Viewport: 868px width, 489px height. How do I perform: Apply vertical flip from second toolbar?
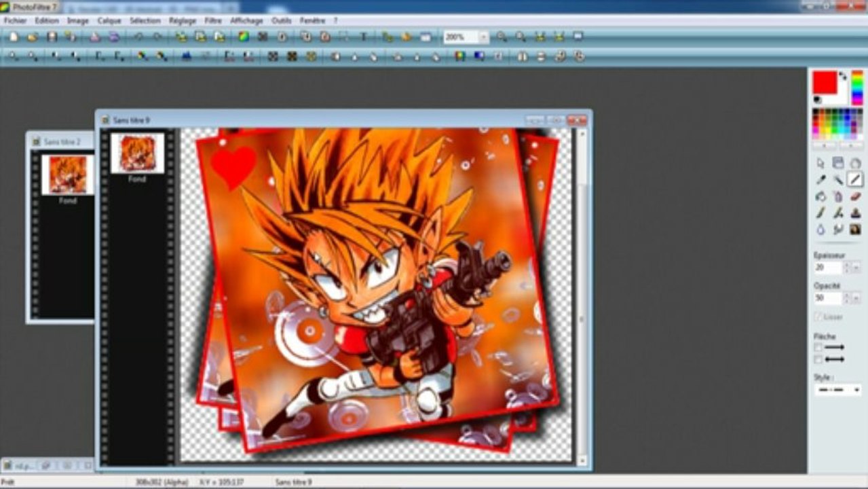[x=540, y=56]
